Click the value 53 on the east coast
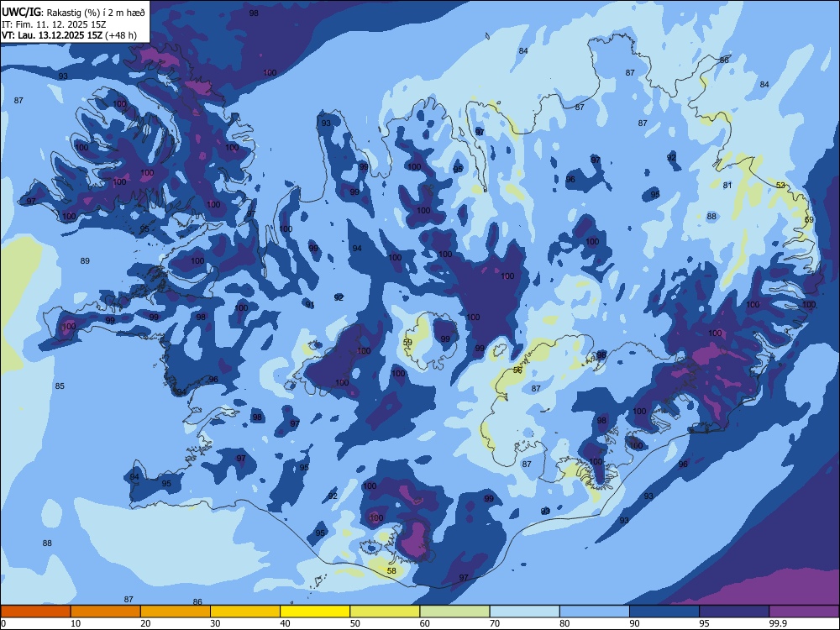This screenshot has width=840, height=630. 780,186
